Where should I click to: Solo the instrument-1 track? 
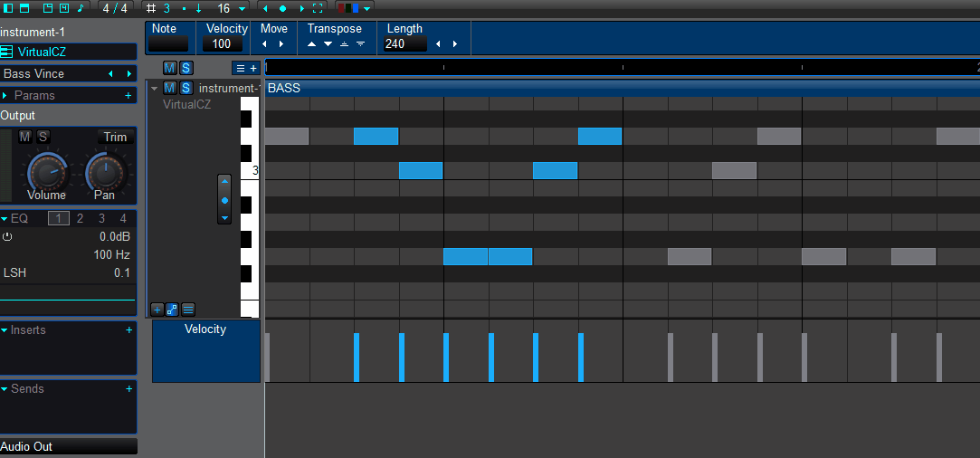[186, 88]
